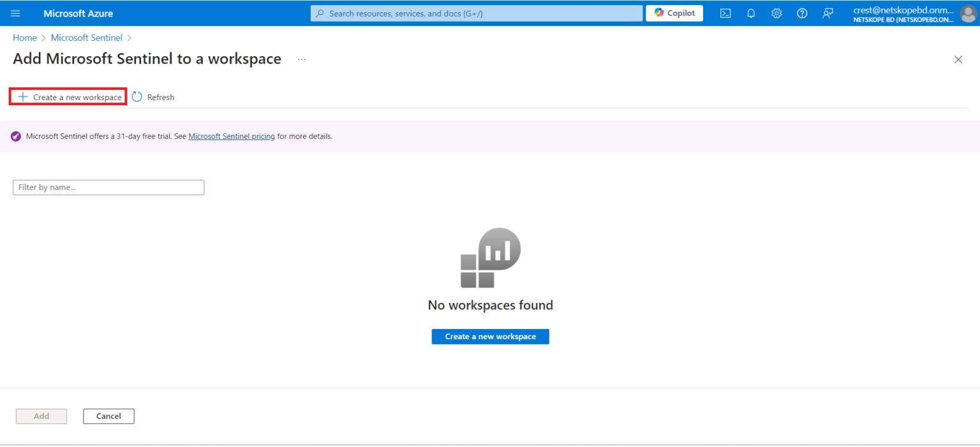Navigate to Home via the breadcrumb

pos(24,37)
